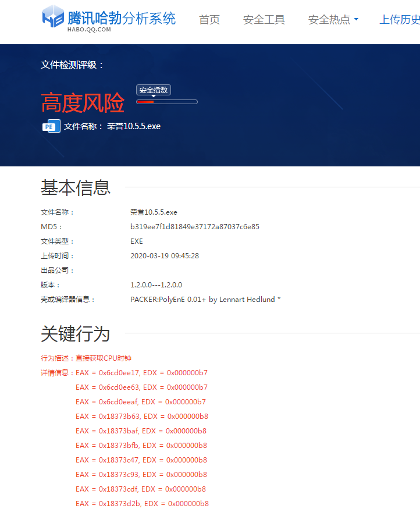Click the 高度风险 rating text
The height and width of the screenshot is (523, 420).
coord(83,103)
